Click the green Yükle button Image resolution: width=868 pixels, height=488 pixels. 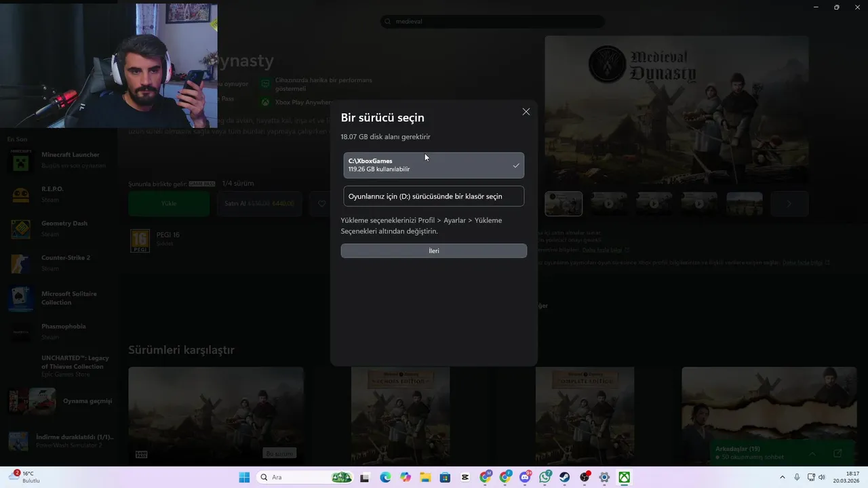coord(169,203)
